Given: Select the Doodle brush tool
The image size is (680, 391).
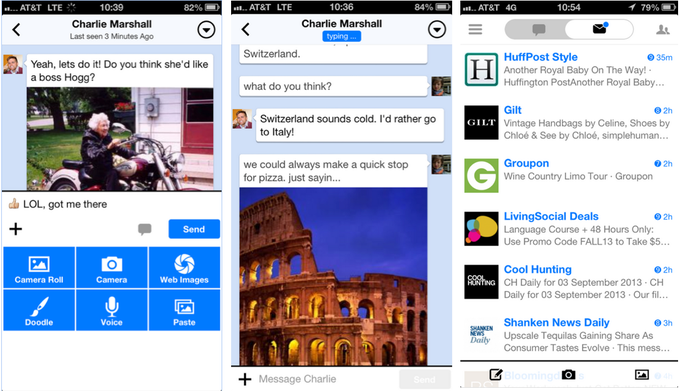Looking at the screenshot, I should click(x=39, y=310).
